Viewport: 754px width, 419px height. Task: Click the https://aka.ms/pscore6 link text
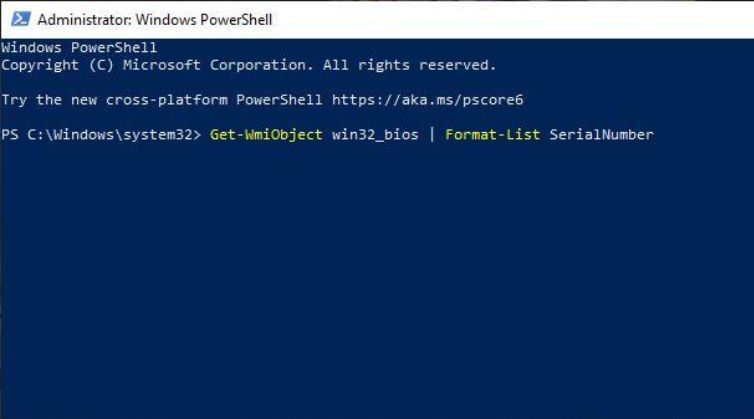tap(427, 100)
